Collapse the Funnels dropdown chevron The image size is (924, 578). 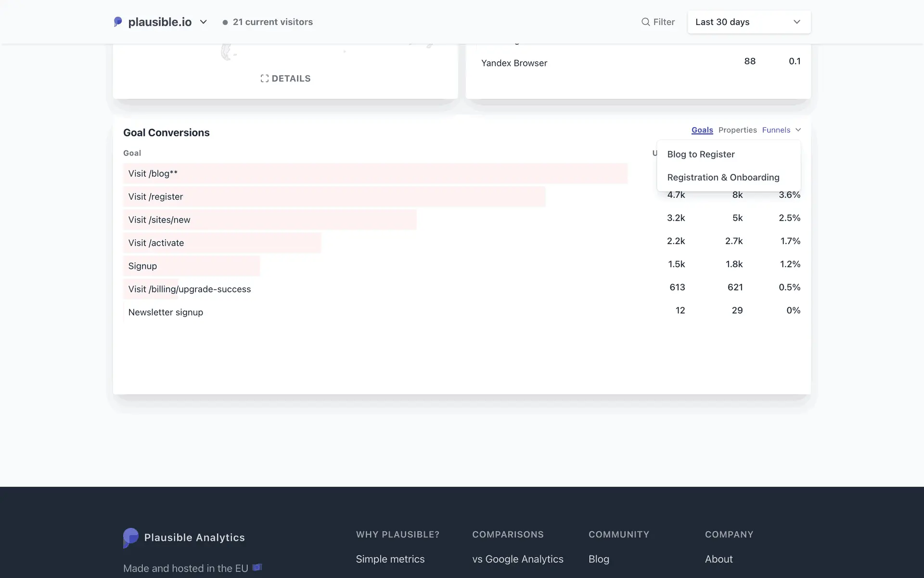coord(798,130)
